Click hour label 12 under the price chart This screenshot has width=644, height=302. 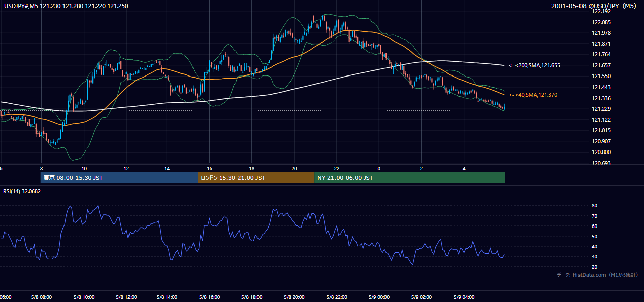point(126,169)
